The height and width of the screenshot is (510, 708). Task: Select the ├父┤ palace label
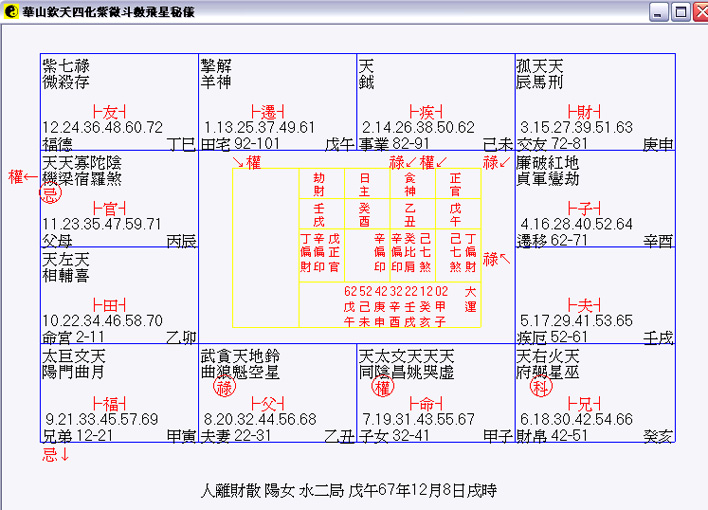coord(267,403)
